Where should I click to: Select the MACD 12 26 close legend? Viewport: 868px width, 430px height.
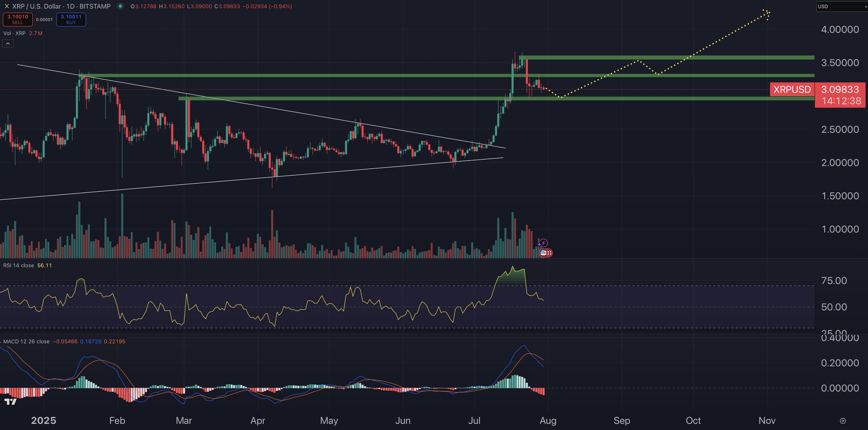point(26,341)
